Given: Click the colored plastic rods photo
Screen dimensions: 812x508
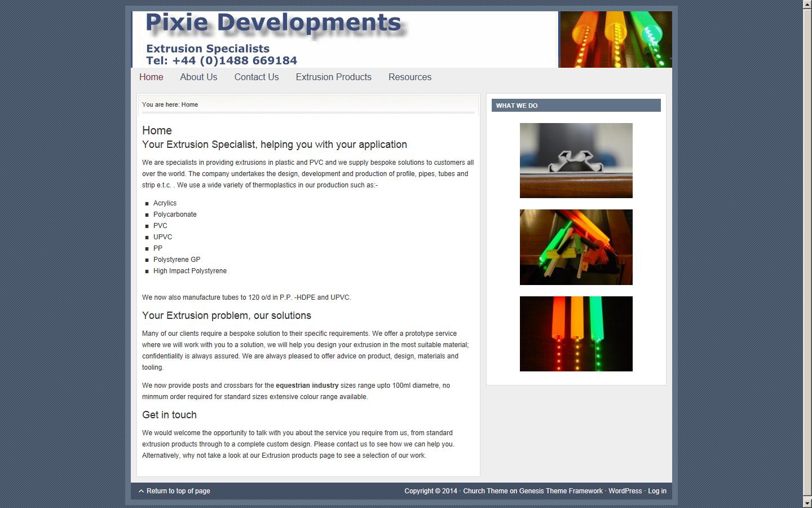Looking at the screenshot, I should coord(576,247).
